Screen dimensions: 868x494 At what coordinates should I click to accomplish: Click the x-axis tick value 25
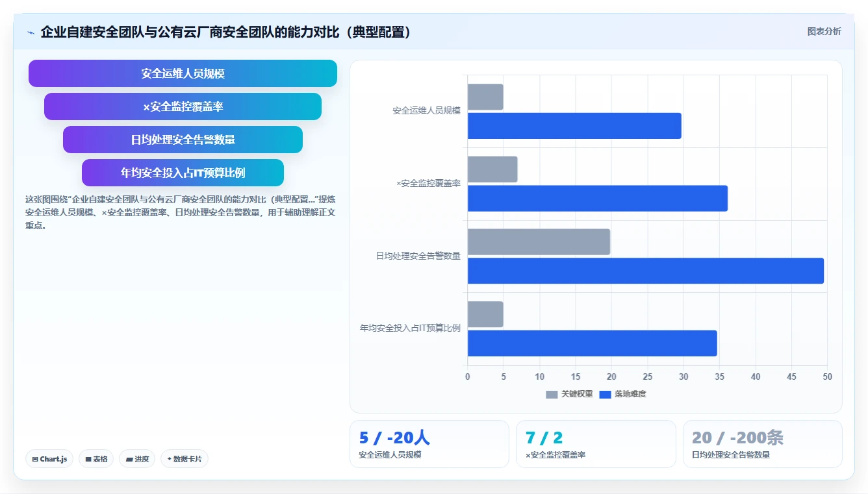[647, 377]
